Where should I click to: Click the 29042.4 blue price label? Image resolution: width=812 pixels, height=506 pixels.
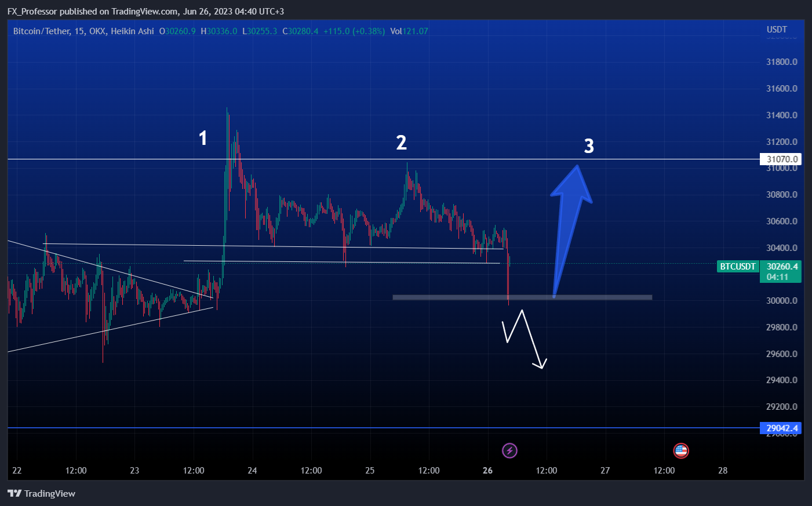pos(780,428)
